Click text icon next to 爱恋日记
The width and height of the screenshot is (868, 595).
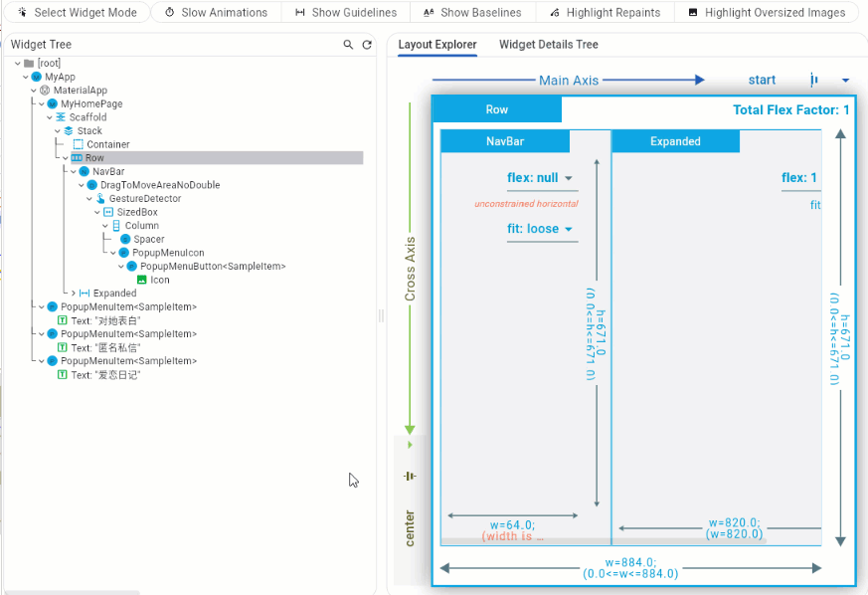coord(63,375)
